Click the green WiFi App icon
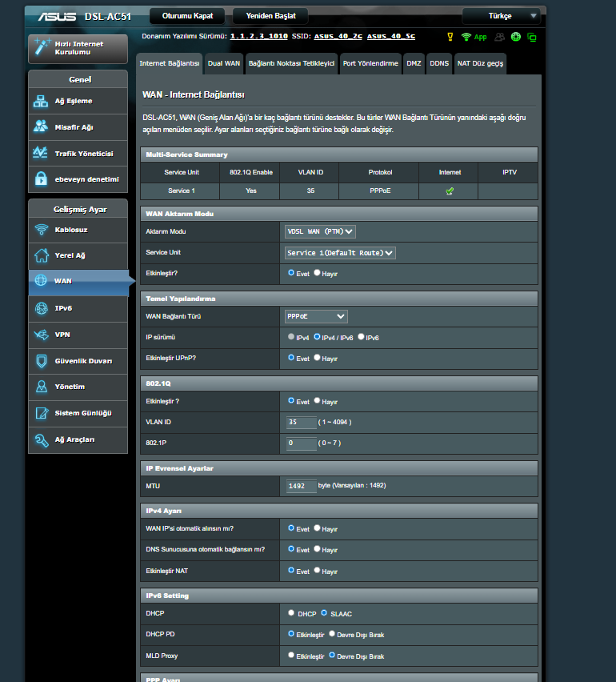Image resolution: width=616 pixels, height=682 pixels. [x=474, y=37]
